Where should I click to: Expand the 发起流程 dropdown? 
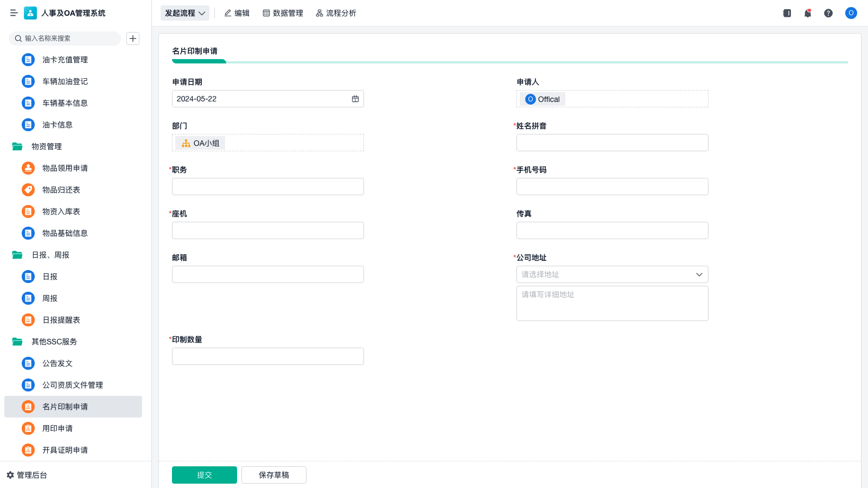click(x=185, y=13)
